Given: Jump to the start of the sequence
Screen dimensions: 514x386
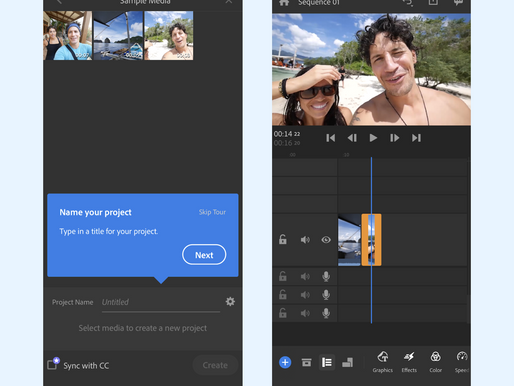Looking at the screenshot, I should point(330,138).
